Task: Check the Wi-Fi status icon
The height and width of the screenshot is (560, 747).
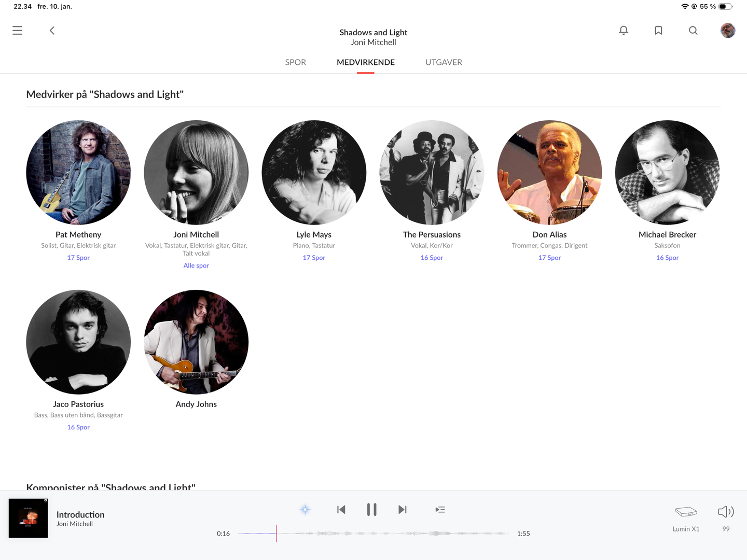Action: [x=685, y=7]
